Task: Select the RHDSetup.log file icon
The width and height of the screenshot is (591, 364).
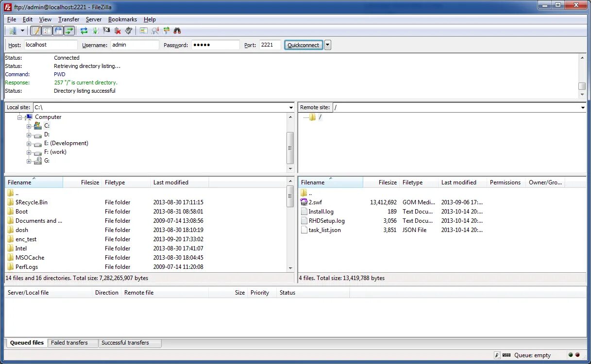Action: pos(304,221)
